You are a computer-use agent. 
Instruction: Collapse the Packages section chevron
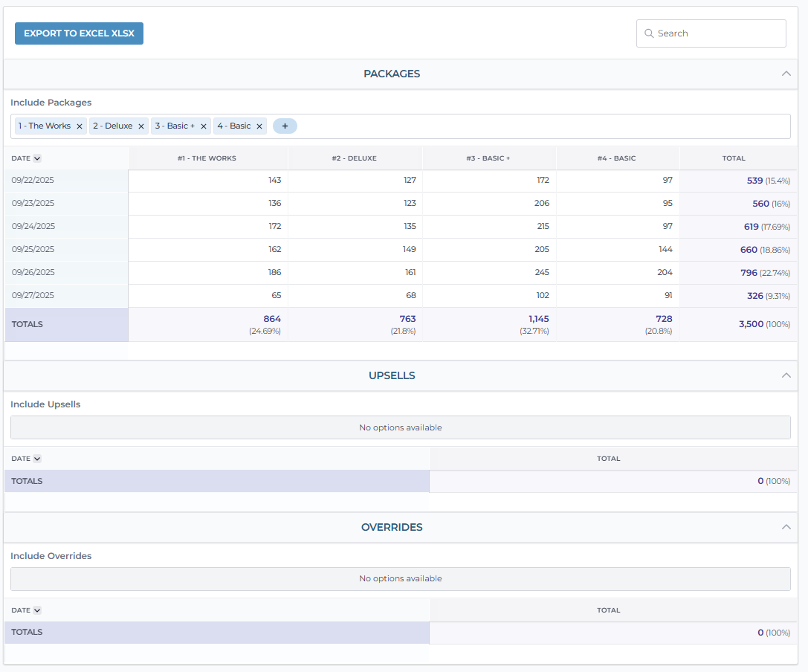coord(786,74)
